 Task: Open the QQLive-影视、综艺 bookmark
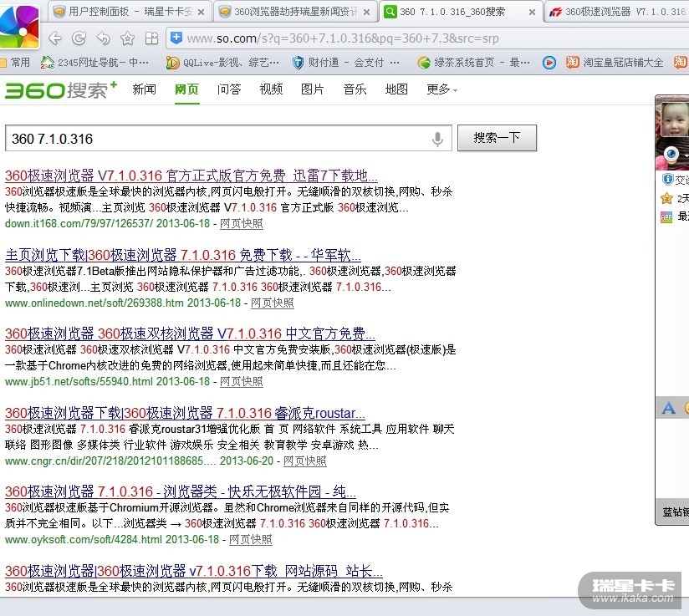coord(222,63)
